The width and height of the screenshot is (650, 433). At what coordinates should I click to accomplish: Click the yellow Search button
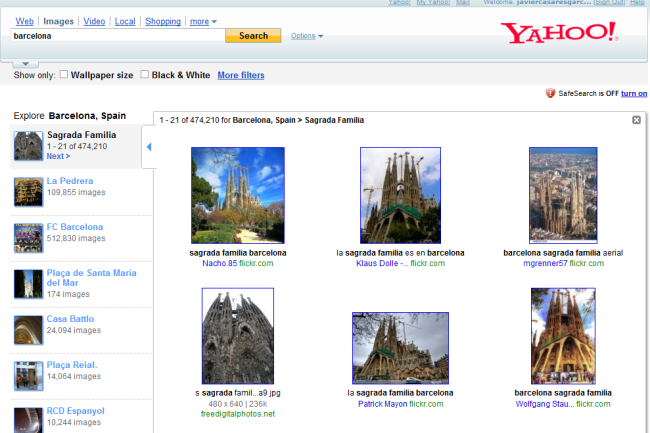(253, 36)
